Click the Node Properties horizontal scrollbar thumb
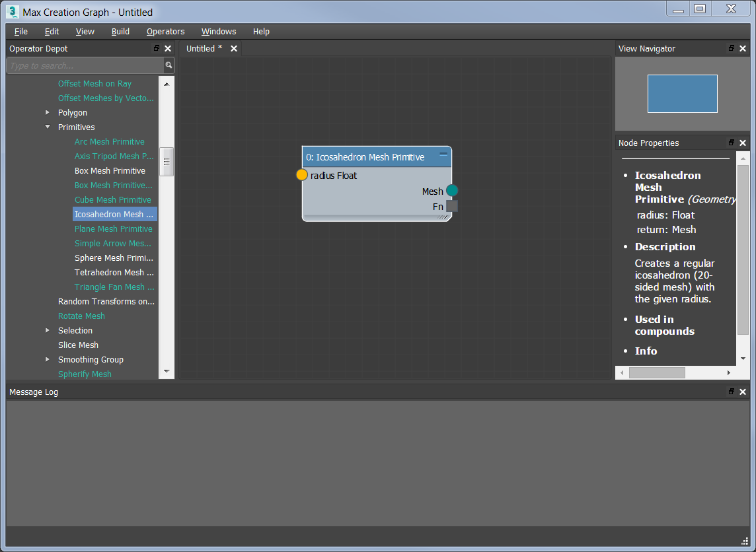This screenshot has width=756, height=552. pos(657,372)
